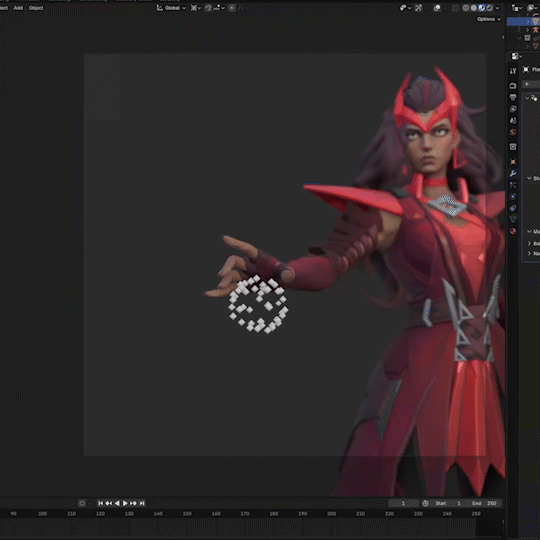Jump to the last frame

click(x=142, y=503)
